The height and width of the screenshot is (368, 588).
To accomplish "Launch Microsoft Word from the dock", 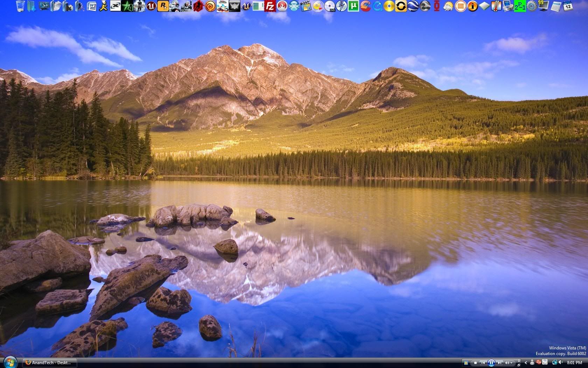I will coord(92,6).
